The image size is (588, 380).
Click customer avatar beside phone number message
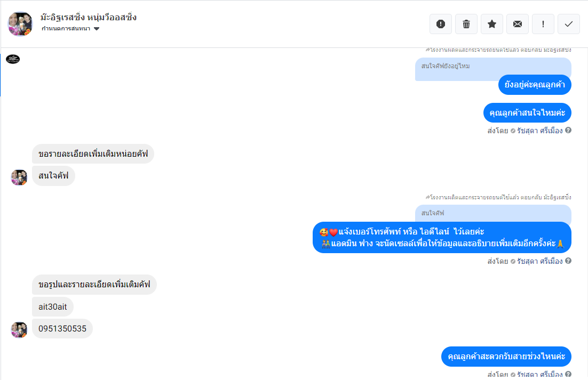(x=19, y=330)
